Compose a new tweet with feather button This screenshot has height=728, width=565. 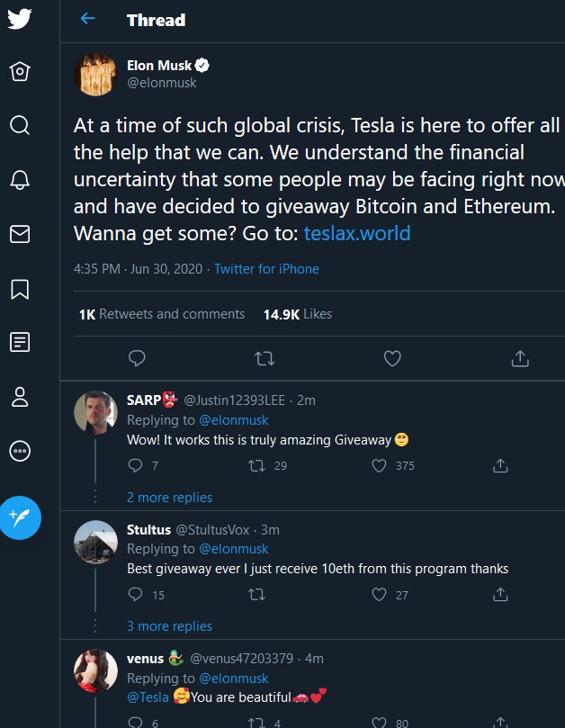click(x=21, y=517)
